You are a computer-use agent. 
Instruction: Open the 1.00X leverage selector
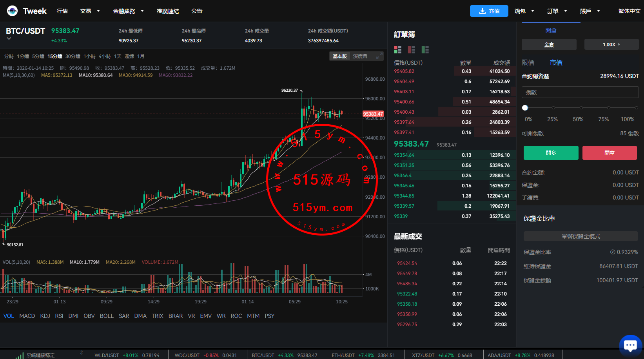tap(611, 45)
